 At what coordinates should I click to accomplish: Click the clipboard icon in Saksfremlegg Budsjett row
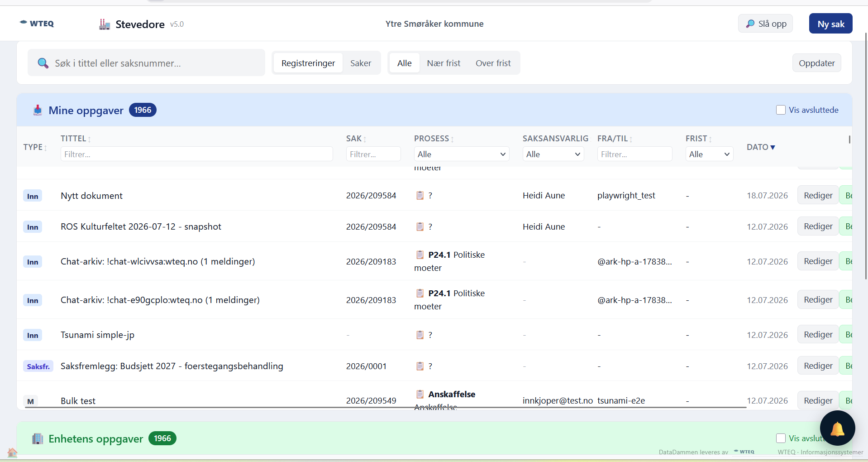point(420,366)
